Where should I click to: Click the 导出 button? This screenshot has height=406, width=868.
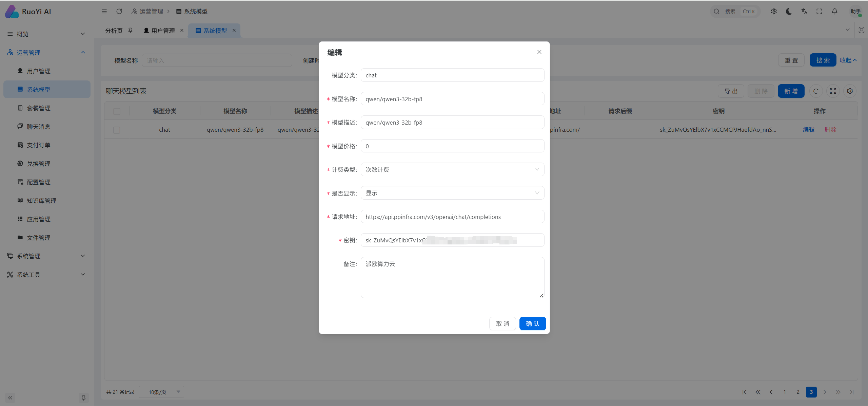[731, 91]
